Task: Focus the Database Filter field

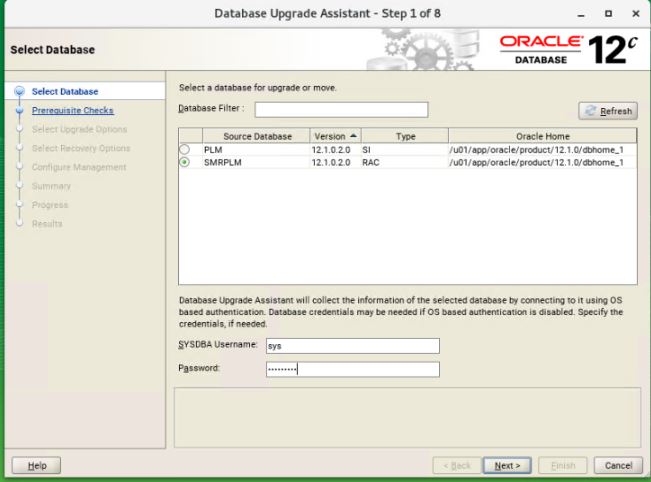Action: pyautogui.click(x=341, y=110)
